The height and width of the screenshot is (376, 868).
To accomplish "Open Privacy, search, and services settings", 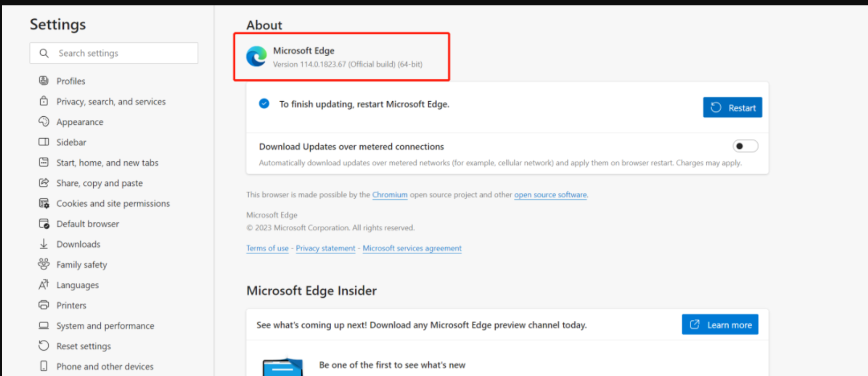I will click(111, 101).
